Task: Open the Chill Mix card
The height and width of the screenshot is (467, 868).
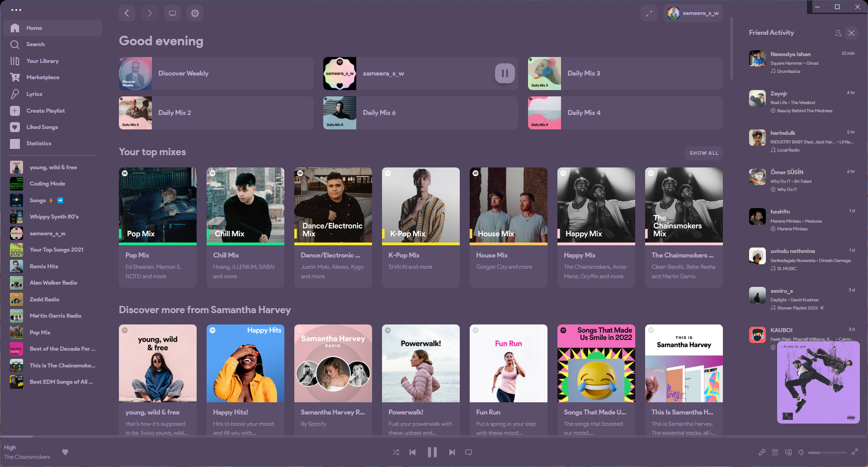Action: pos(245,227)
